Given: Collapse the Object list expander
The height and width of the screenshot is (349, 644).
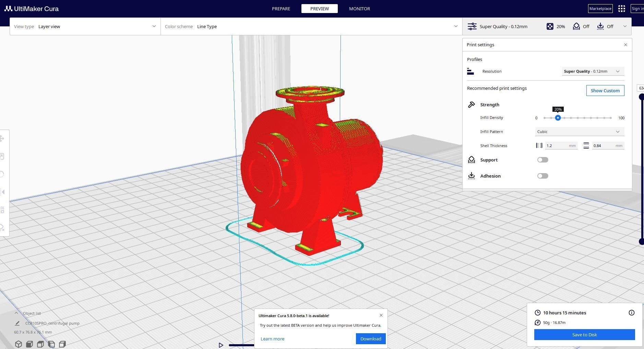Looking at the screenshot, I should [x=16, y=313].
